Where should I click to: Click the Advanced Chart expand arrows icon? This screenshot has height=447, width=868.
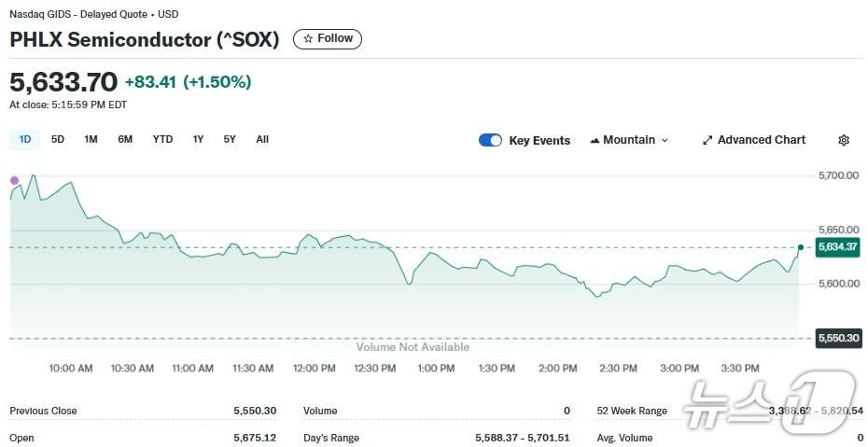tap(707, 140)
